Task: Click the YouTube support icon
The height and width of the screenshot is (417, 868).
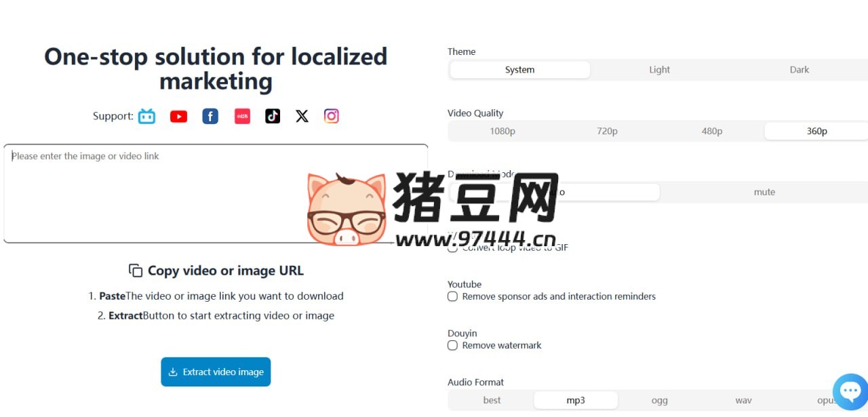Action: click(x=178, y=117)
